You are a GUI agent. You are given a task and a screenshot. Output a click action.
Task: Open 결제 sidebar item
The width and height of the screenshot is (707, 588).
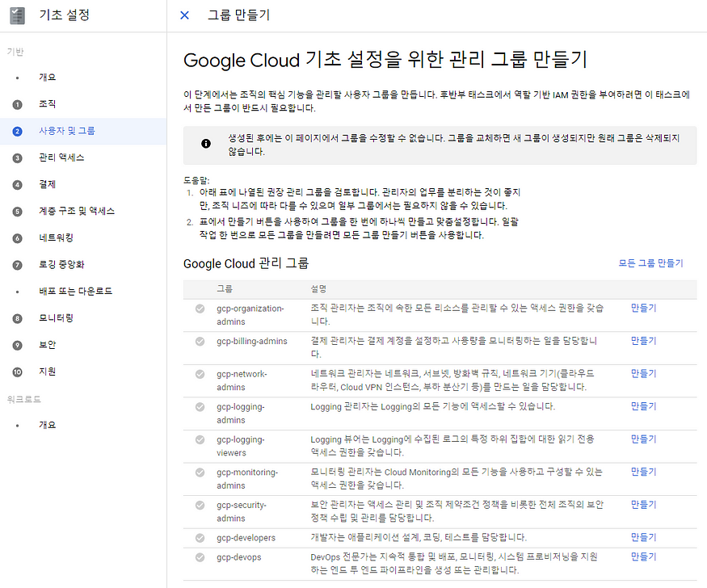83,185
